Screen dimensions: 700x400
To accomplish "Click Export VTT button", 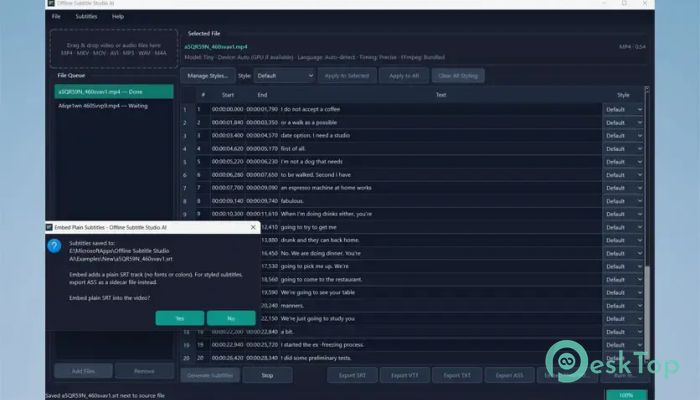I will pyautogui.click(x=405, y=375).
